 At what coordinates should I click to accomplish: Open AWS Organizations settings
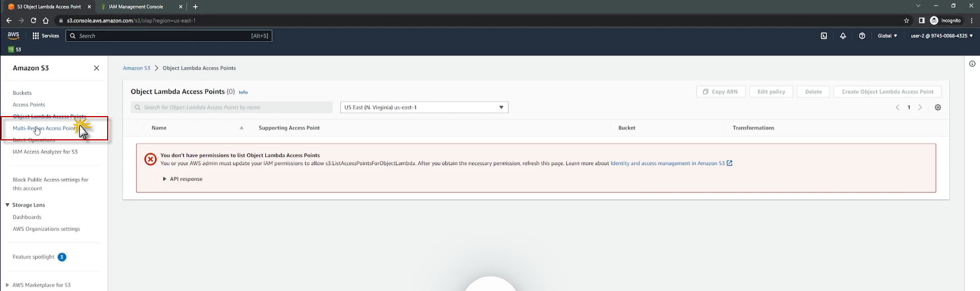pos(46,229)
